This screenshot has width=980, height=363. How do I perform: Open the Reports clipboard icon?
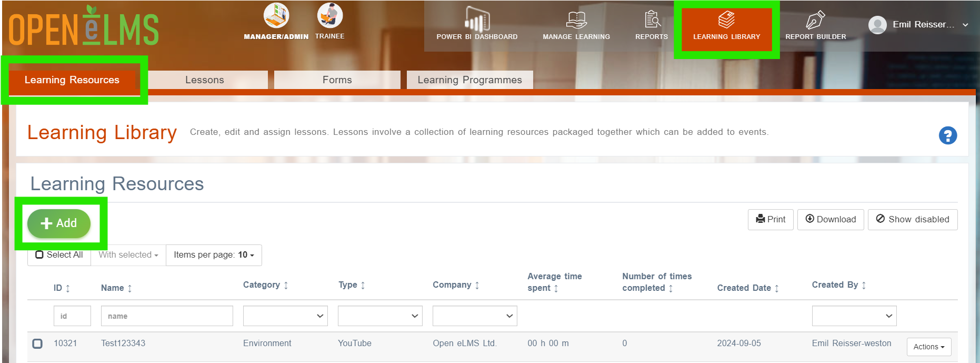(x=652, y=19)
